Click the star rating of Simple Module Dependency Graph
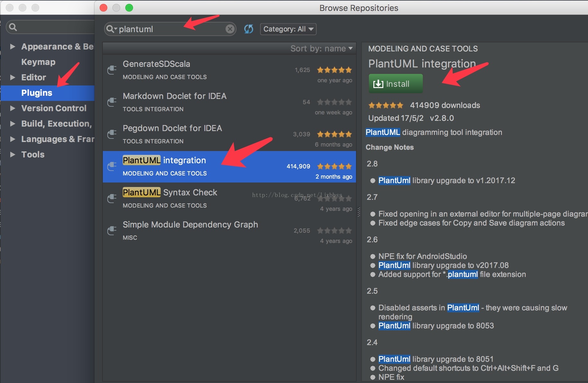The image size is (588, 383). [334, 230]
